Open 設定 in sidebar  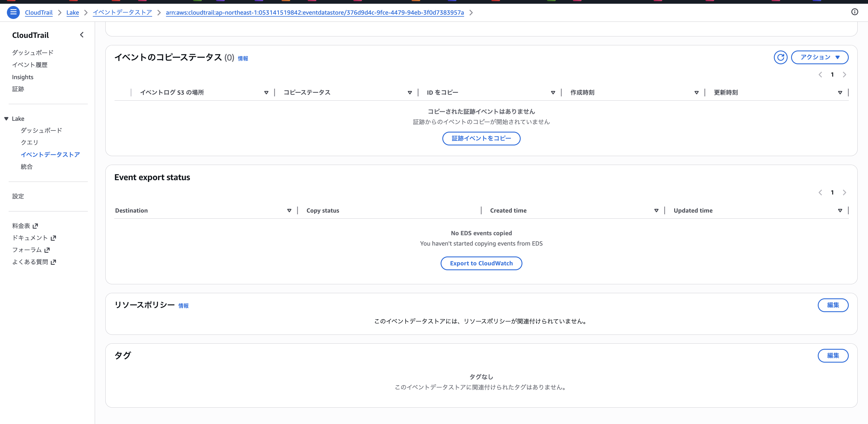pos(18,196)
